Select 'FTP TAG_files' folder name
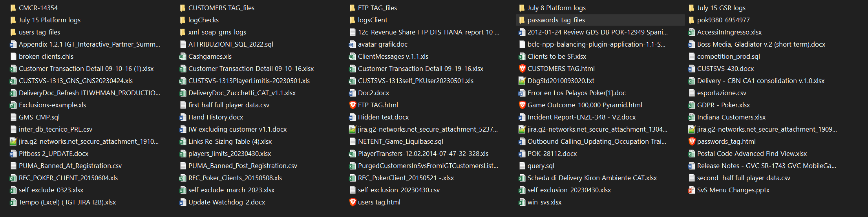This screenshot has width=868, height=217. tap(377, 8)
